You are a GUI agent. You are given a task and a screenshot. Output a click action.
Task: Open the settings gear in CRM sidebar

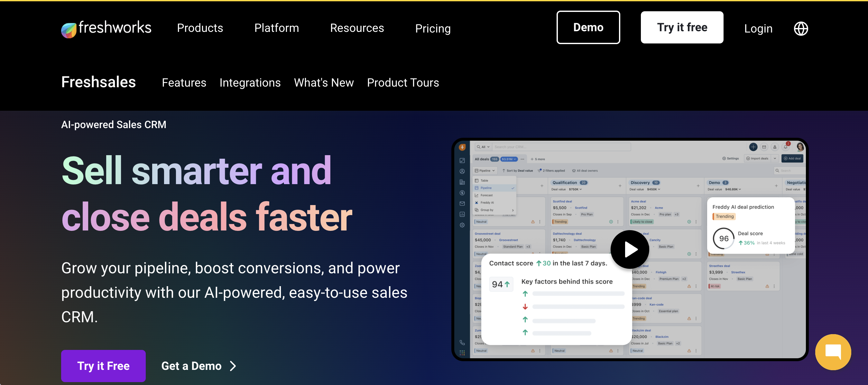[462, 225]
